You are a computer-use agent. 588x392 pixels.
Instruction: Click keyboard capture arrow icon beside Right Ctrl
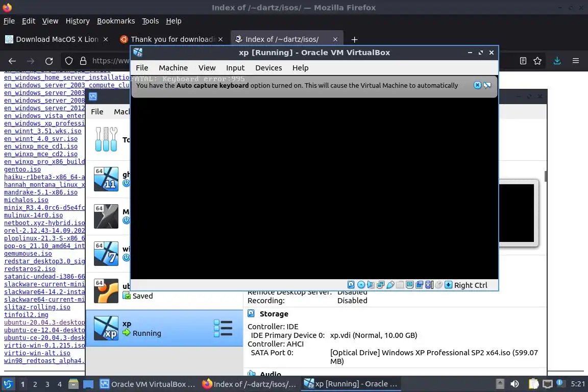(449, 285)
